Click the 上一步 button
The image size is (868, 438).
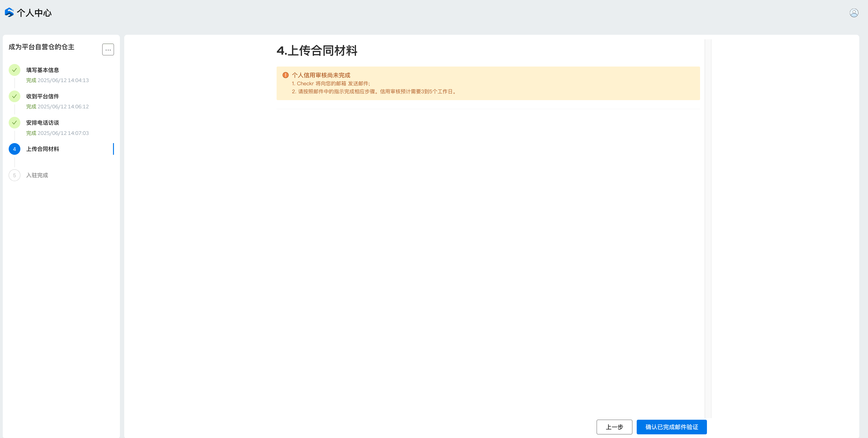coord(614,427)
